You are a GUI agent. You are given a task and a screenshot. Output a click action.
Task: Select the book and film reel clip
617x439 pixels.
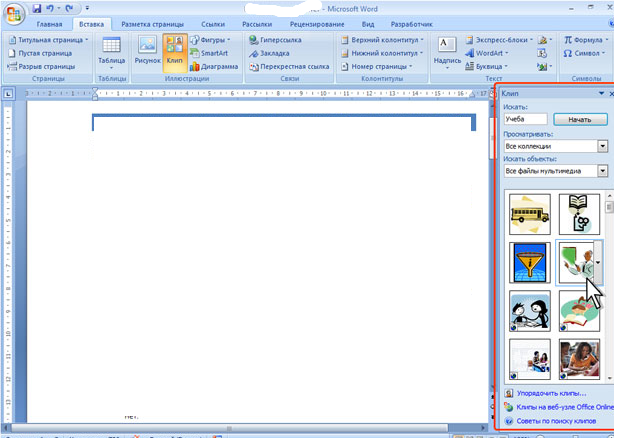579,214
